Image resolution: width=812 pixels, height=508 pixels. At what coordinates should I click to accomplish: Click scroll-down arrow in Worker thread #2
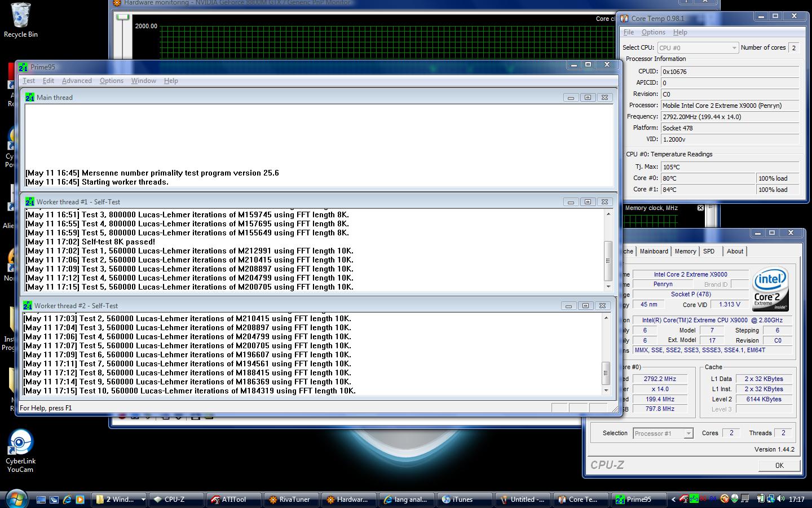(606, 391)
